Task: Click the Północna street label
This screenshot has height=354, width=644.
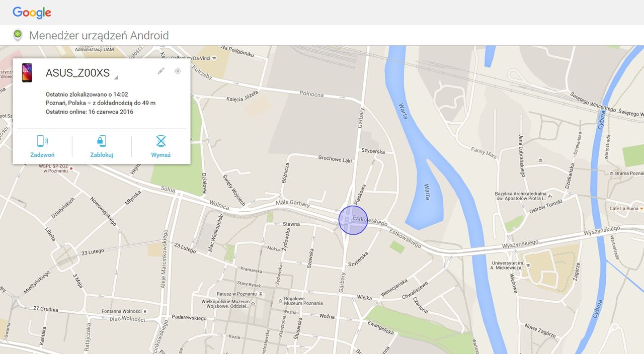Action: point(312,94)
